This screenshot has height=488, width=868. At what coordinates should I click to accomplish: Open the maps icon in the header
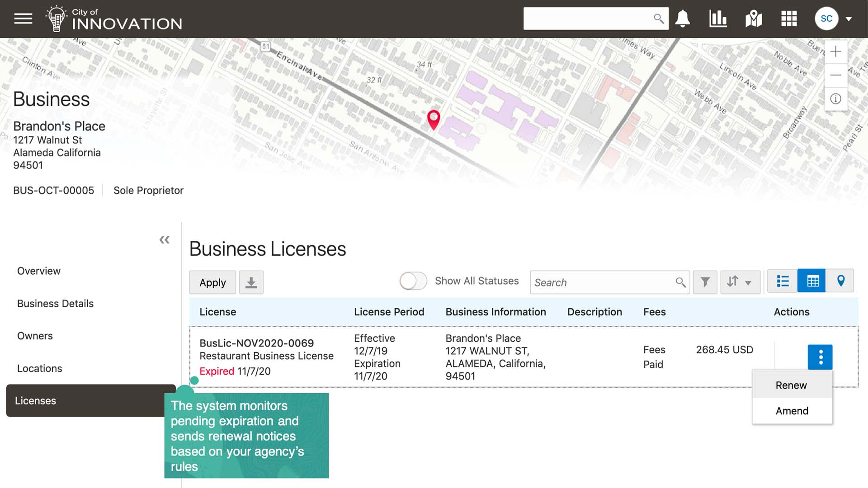pos(753,19)
